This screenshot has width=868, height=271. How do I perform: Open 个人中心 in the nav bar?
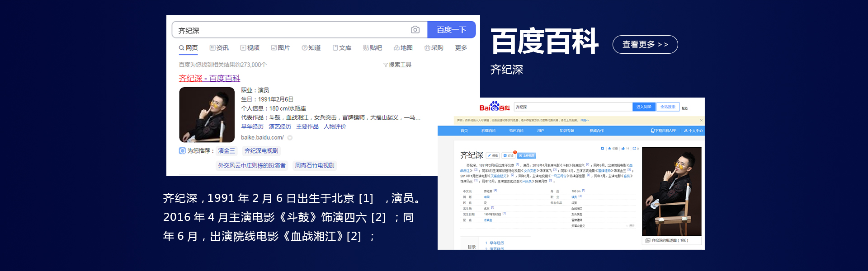693,131
